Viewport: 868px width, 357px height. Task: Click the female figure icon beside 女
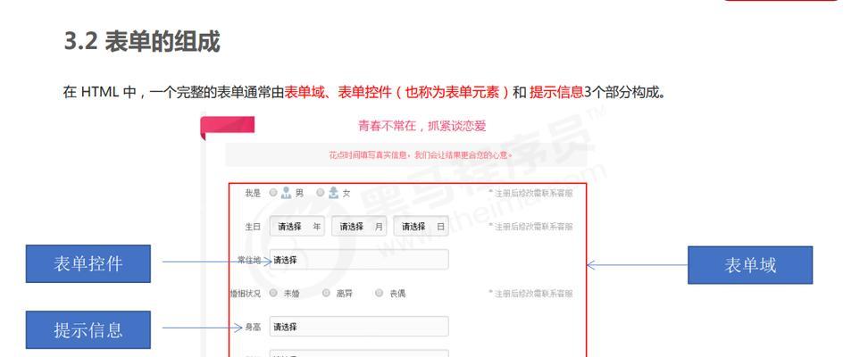(333, 193)
